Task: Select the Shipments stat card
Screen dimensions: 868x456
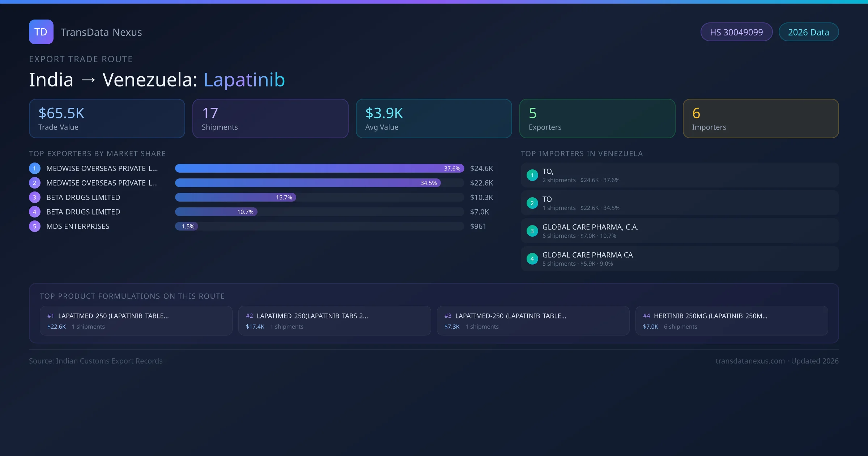Action: coord(270,118)
